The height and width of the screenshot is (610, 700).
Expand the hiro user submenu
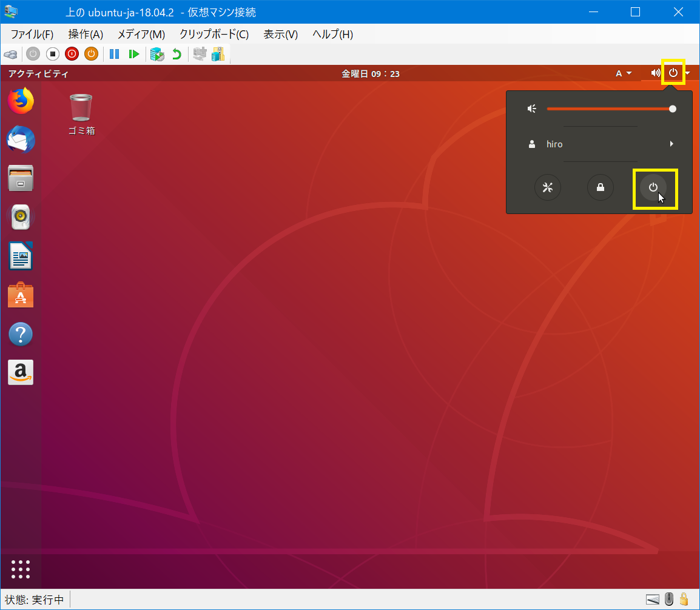[x=671, y=144]
